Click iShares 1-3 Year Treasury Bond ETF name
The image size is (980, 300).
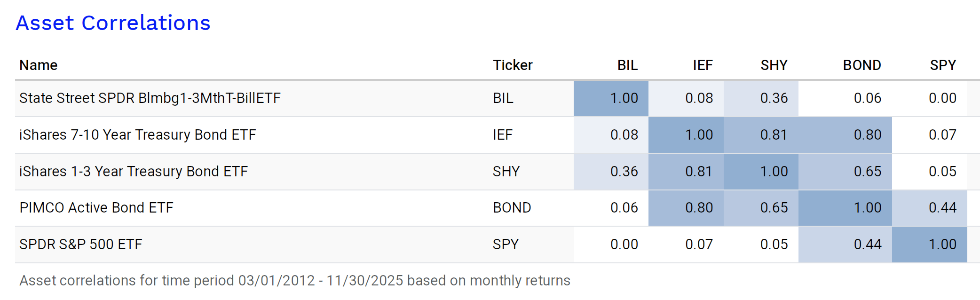click(133, 171)
